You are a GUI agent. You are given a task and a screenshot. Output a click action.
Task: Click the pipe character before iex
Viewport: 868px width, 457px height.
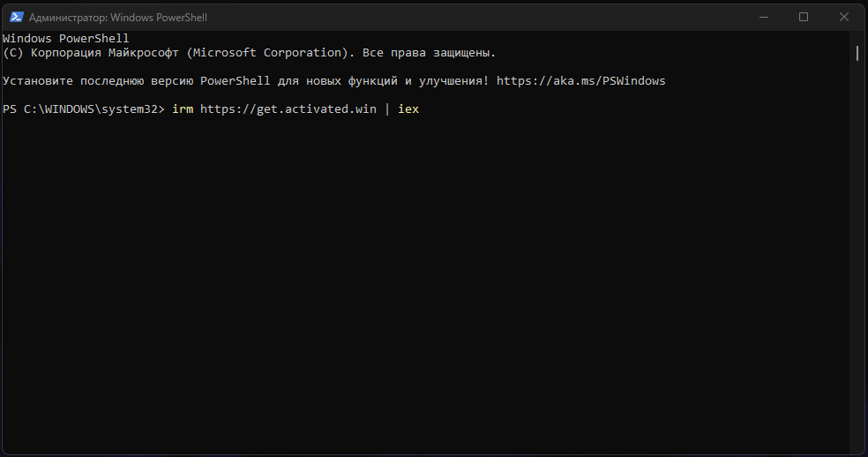386,109
